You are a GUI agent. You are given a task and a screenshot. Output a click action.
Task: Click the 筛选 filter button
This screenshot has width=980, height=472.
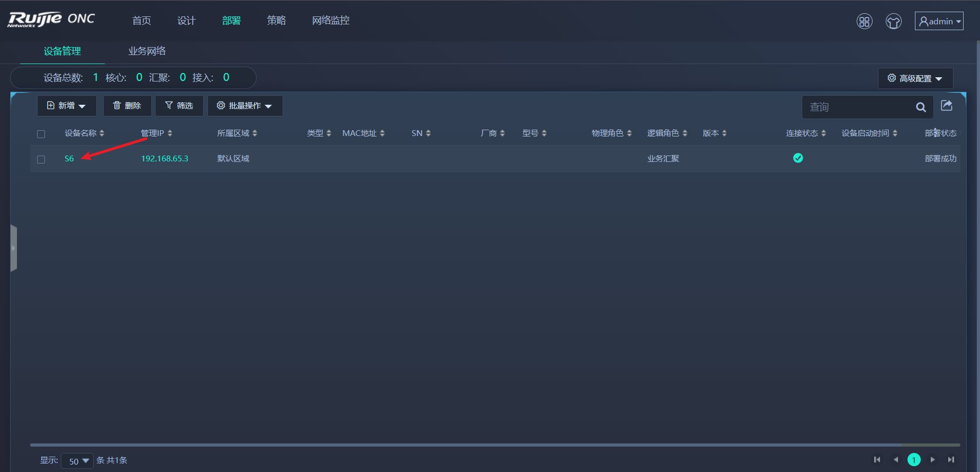tap(179, 106)
